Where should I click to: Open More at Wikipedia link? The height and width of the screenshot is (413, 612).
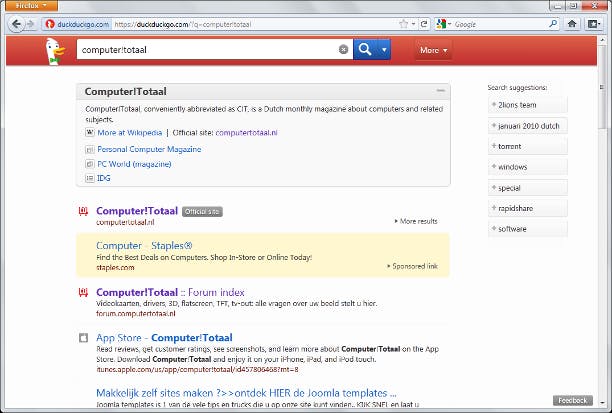pos(130,133)
